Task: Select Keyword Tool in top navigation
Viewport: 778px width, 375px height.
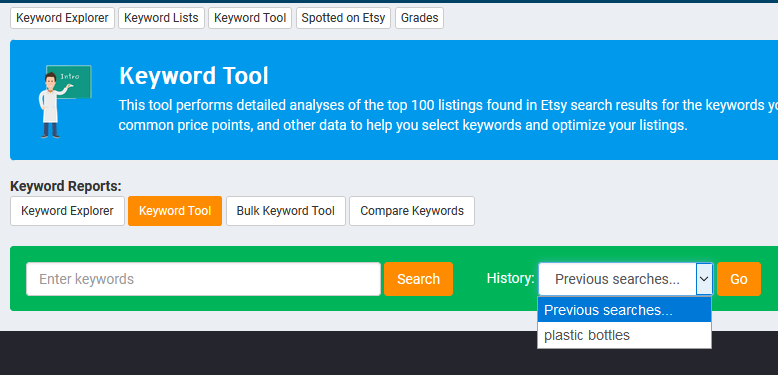Action: (250, 18)
